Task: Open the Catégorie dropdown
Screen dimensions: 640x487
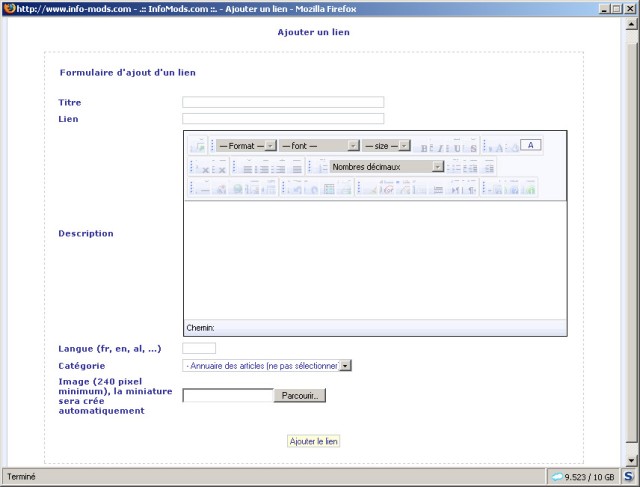Action: (267, 365)
